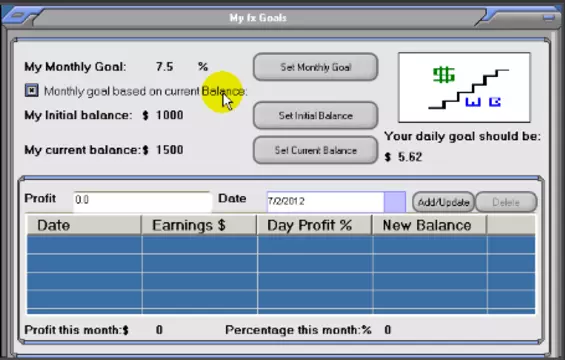Click Set Current Balance button

tap(316, 150)
